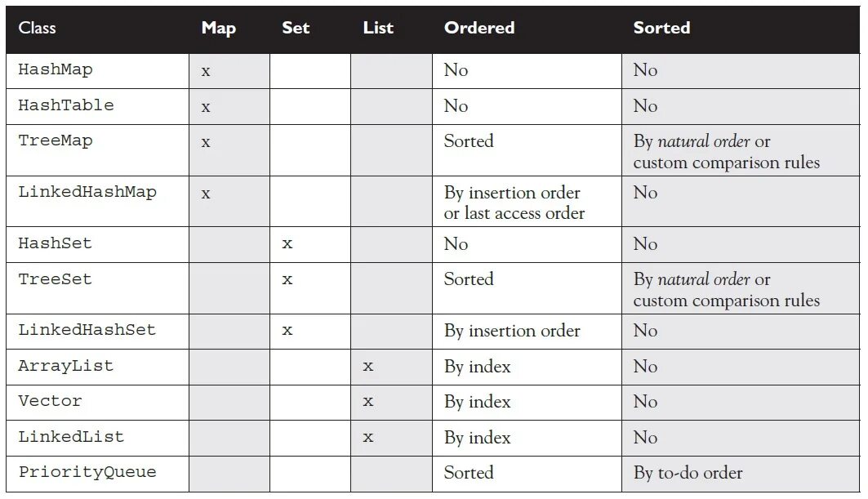Select the x mark in the HashSet row
This screenshot has width=868, height=499.
pyautogui.click(x=287, y=244)
